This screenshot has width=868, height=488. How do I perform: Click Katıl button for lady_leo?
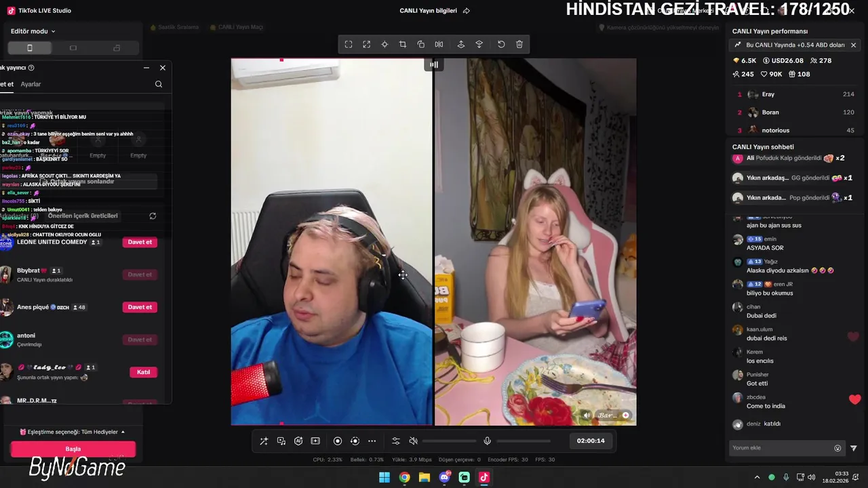(x=143, y=372)
